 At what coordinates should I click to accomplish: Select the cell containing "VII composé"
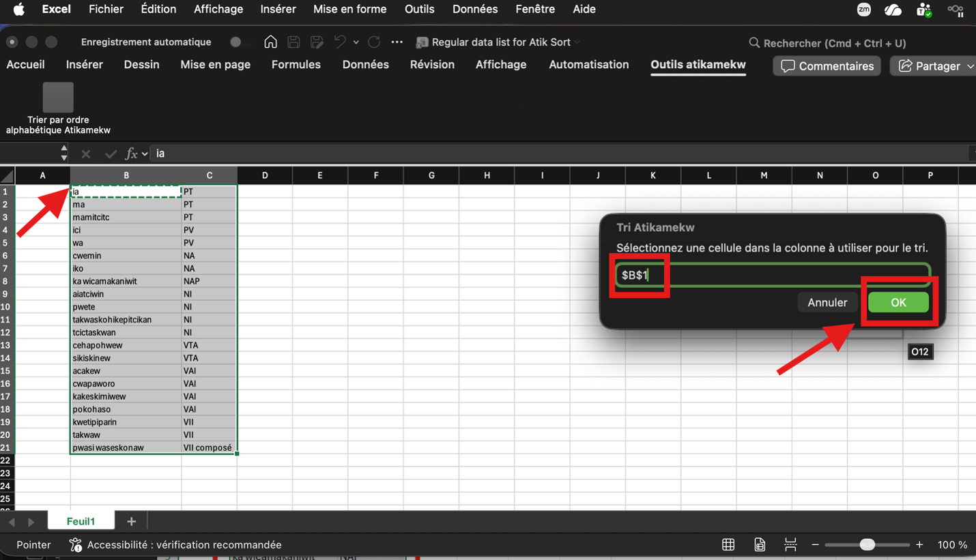(209, 447)
